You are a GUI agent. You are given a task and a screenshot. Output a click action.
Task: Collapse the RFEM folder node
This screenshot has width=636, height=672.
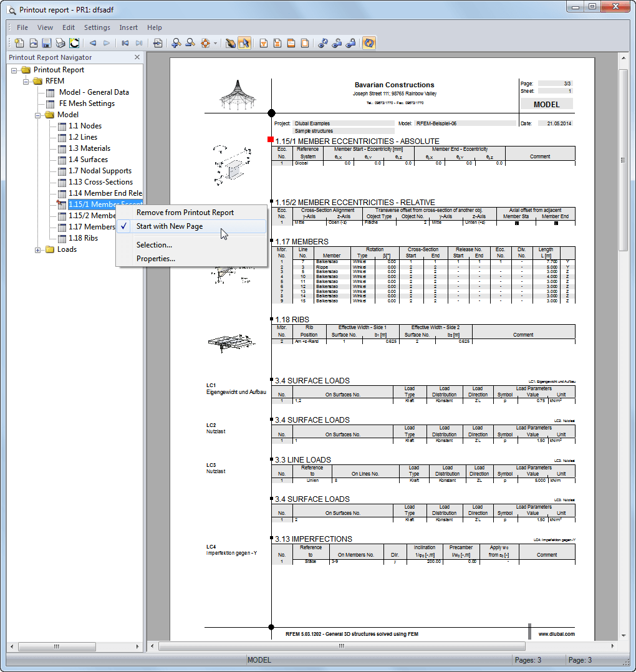click(26, 82)
